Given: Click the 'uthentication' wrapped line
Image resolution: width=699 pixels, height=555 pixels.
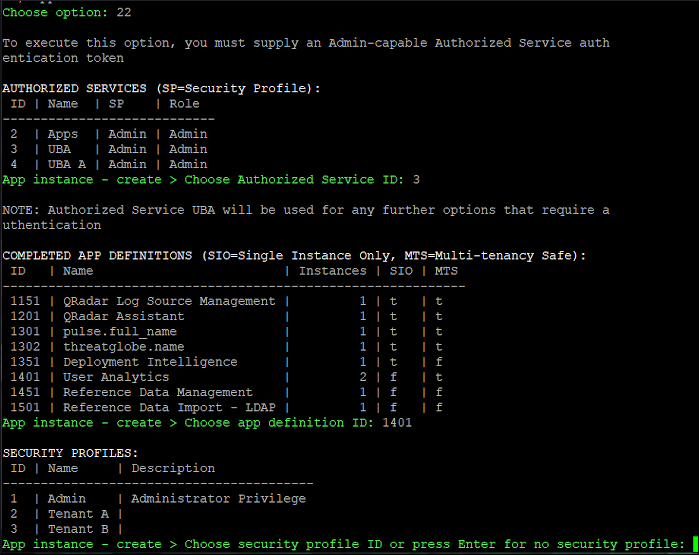Looking at the screenshot, I should pos(52,225).
